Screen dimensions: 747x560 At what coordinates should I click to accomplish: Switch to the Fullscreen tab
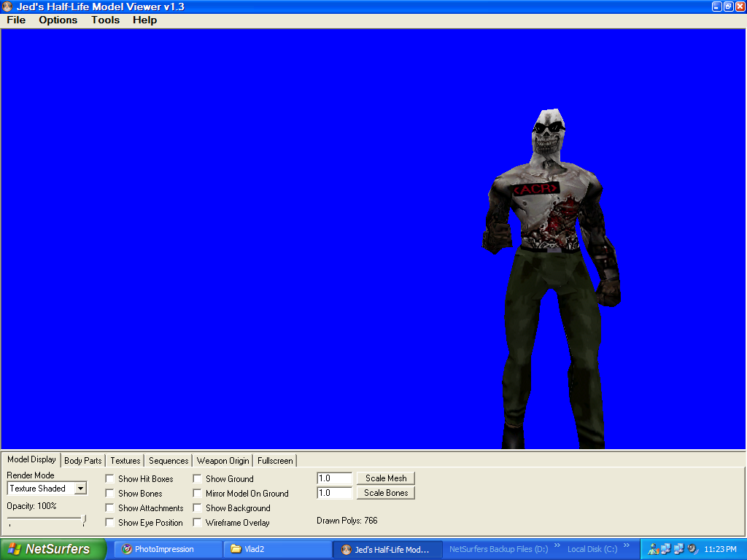(275, 461)
